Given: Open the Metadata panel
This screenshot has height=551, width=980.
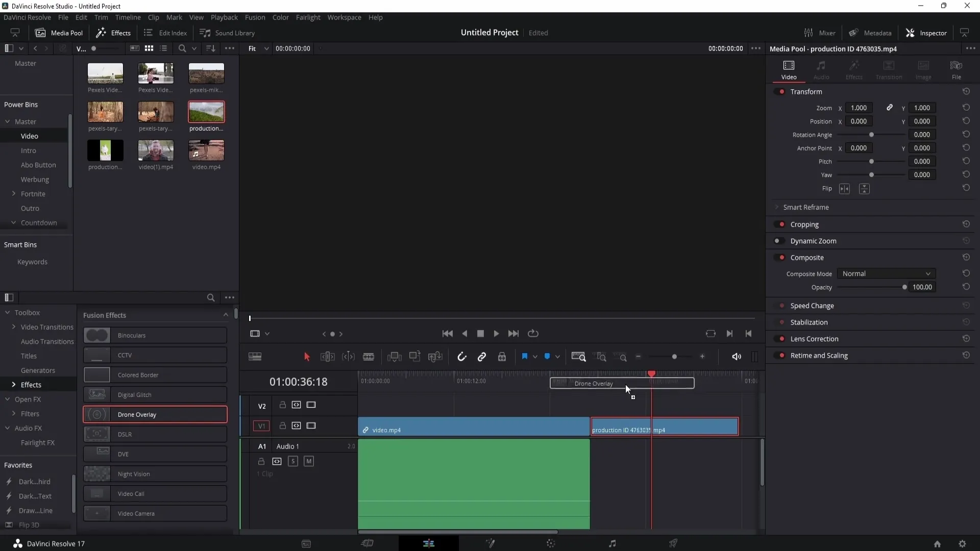Looking at the screenshot, I should [870, 33].
